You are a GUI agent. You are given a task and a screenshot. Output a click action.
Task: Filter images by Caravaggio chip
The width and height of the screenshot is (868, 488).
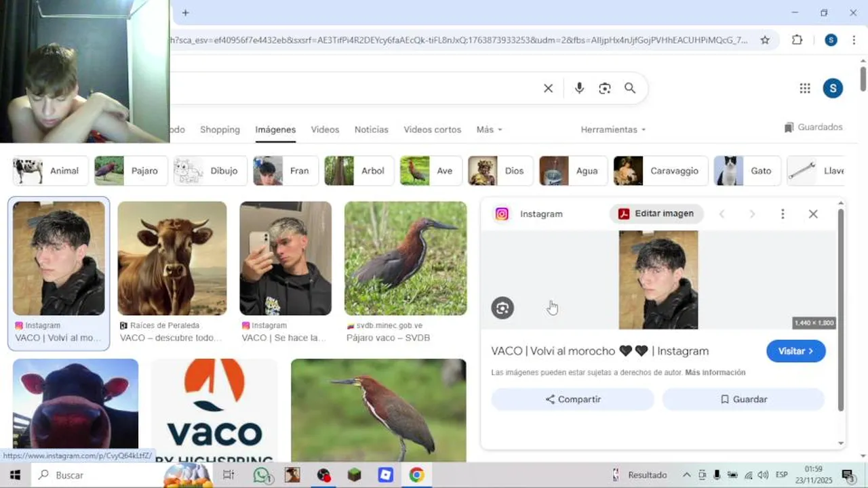[660, 171]
